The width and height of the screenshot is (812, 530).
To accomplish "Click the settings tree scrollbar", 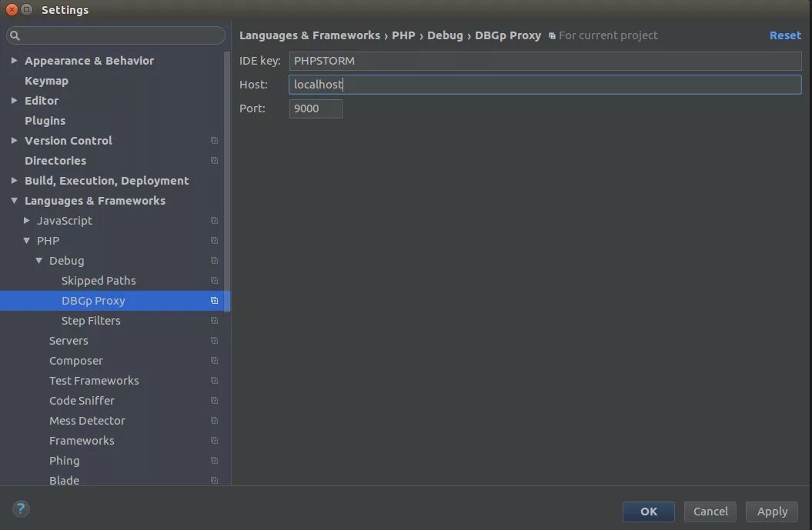I will point(227,181).
